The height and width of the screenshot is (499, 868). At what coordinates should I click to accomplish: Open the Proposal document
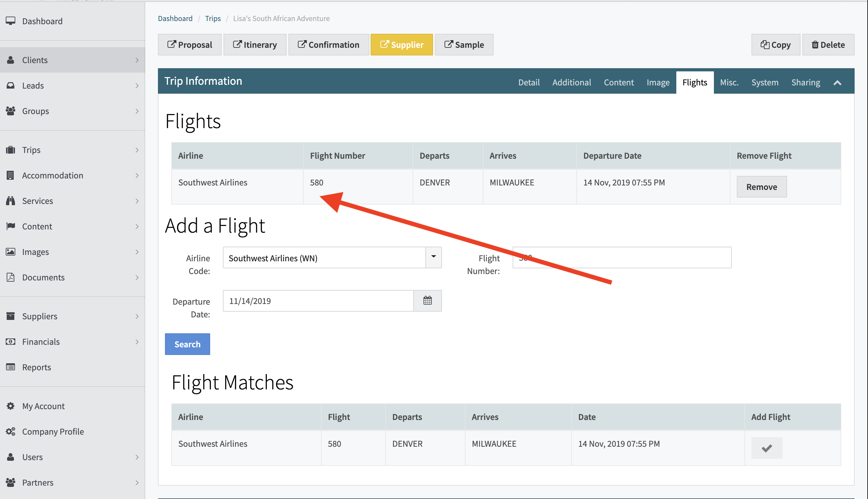tap(189, 45)
